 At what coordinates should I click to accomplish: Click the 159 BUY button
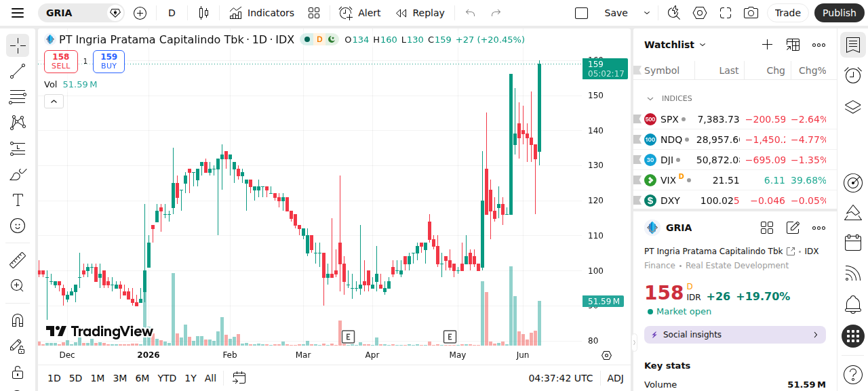click(x=109, y=61)
